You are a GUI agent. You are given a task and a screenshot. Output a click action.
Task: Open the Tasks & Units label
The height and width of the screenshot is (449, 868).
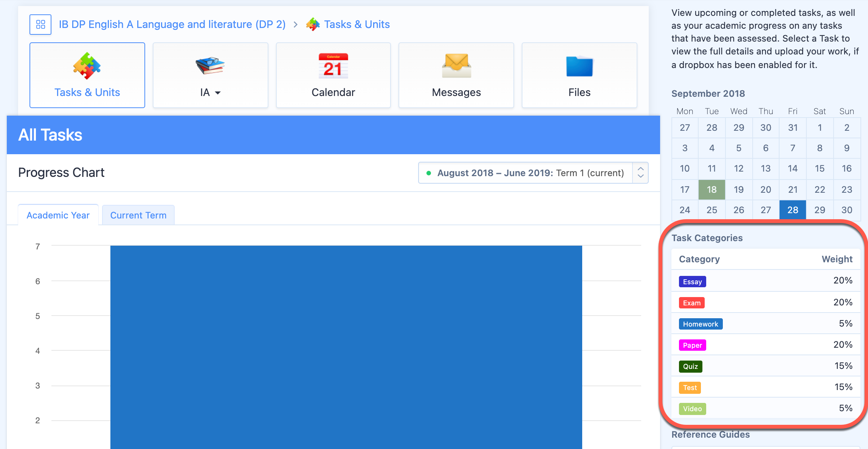coord(87,92)
